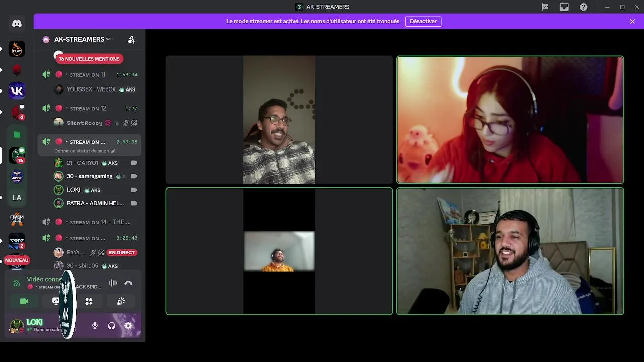Open the VK server icon
644x362 pixels.
17,90
